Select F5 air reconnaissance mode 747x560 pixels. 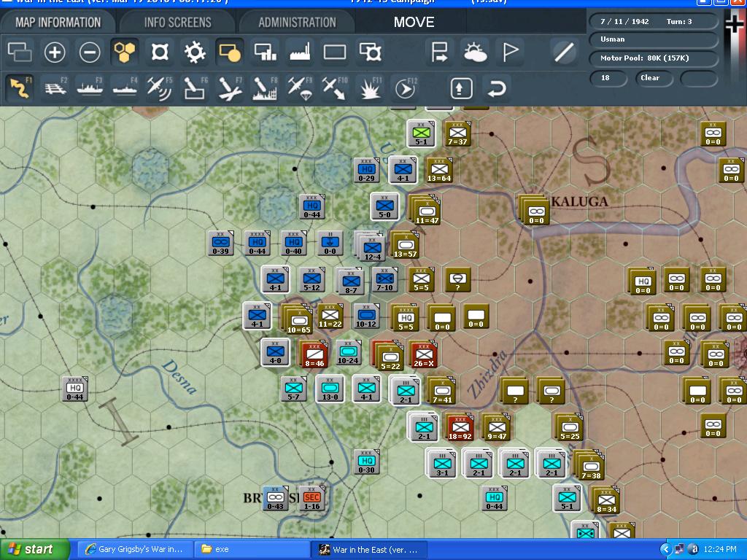pos(160,88)
